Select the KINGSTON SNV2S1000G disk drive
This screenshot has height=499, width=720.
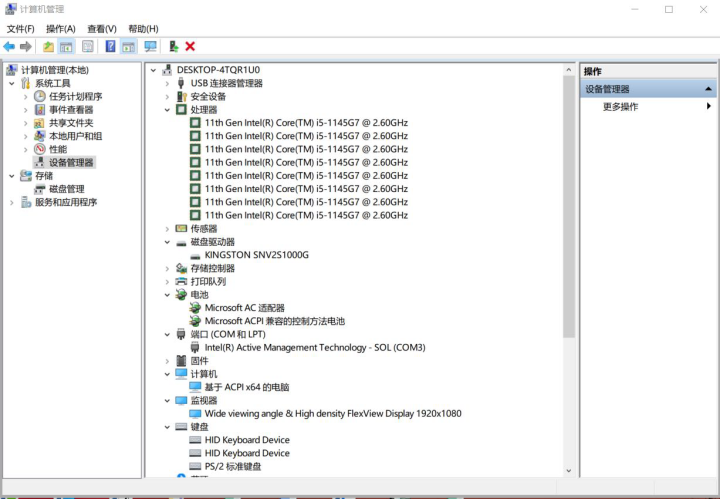click(x=256, y=255)
